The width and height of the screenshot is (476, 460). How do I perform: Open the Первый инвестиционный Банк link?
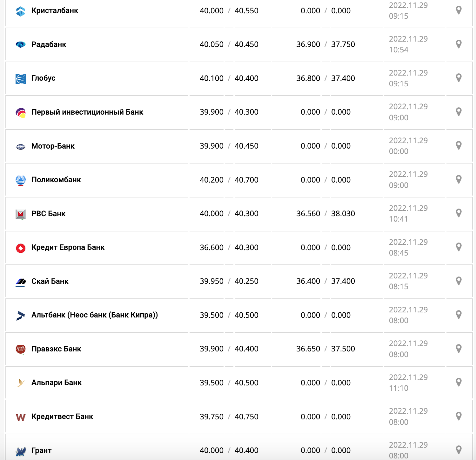click(x=87, y=112)
